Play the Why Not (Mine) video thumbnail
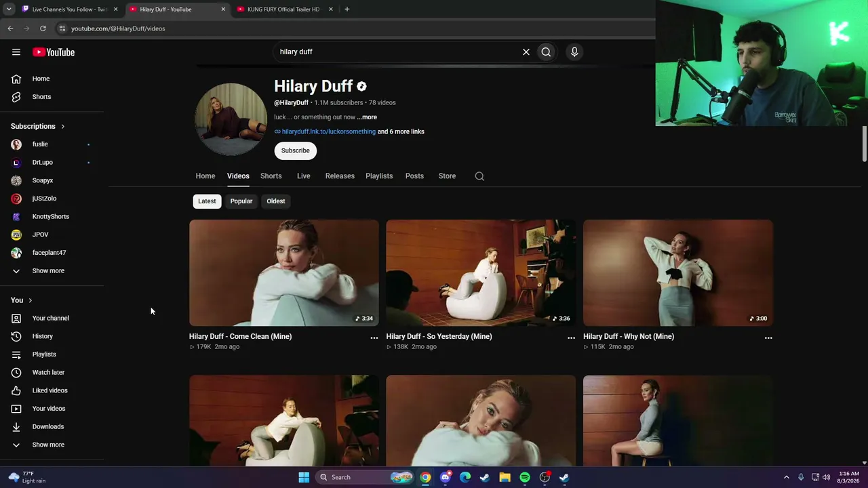 coord(678,272)
